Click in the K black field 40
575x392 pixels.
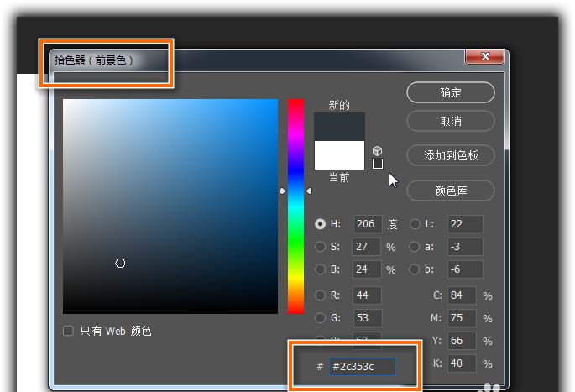coord(462,363)
